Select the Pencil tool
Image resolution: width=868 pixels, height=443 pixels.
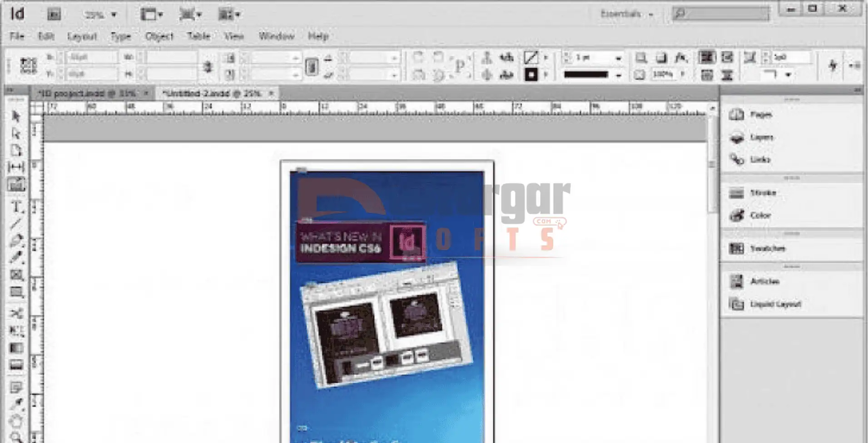point(16,257)
